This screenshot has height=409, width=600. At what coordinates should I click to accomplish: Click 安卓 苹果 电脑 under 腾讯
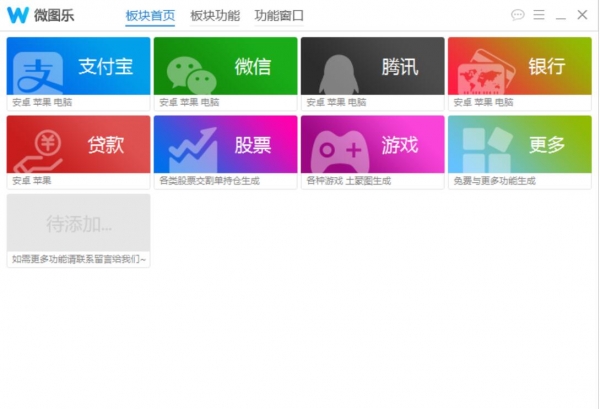coord(336,102)
